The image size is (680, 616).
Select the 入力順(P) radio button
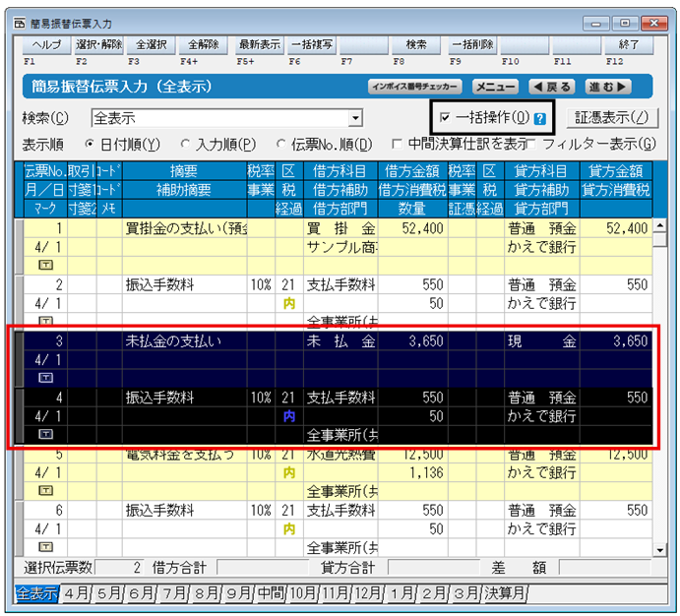185,144
